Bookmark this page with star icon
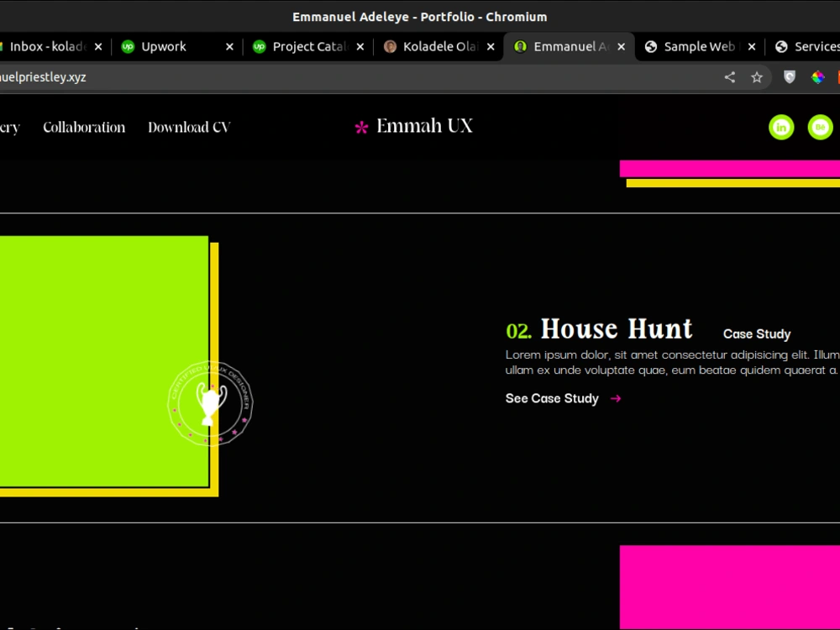Image resolution: width=840 pixels, height=630 pixels. coord(757,77)
